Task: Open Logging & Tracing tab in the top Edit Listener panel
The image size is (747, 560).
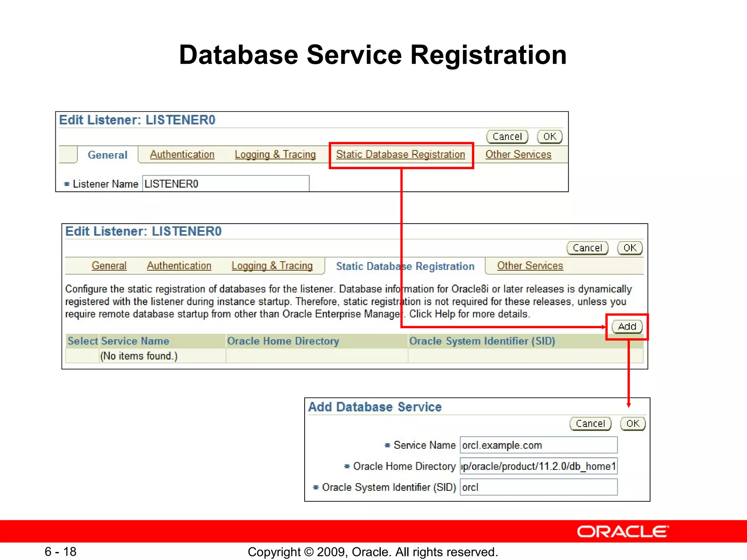Action: 275,155
